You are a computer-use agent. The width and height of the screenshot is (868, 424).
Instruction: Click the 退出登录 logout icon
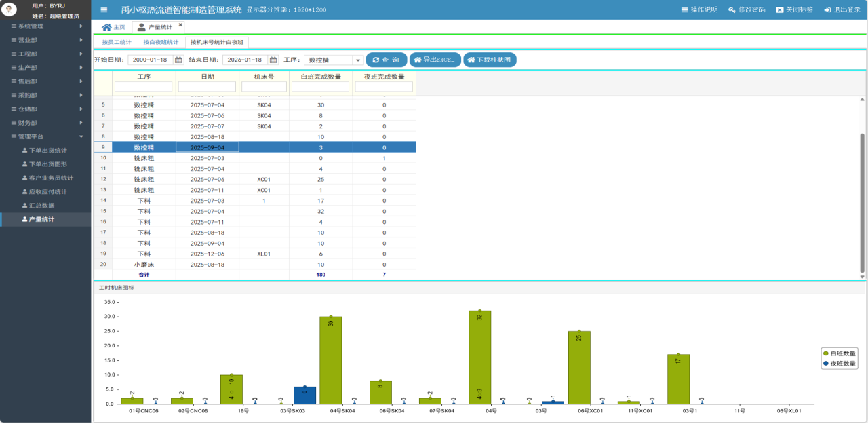point(827,9)
